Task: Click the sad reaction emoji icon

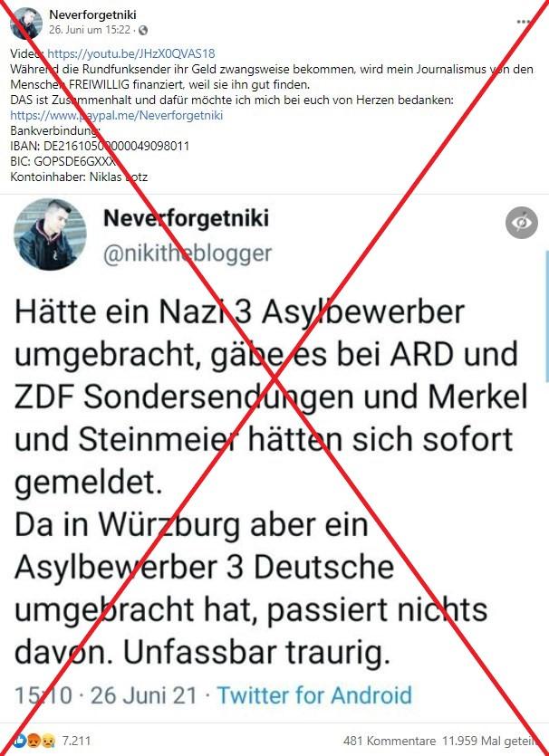Action: (49, 740)
